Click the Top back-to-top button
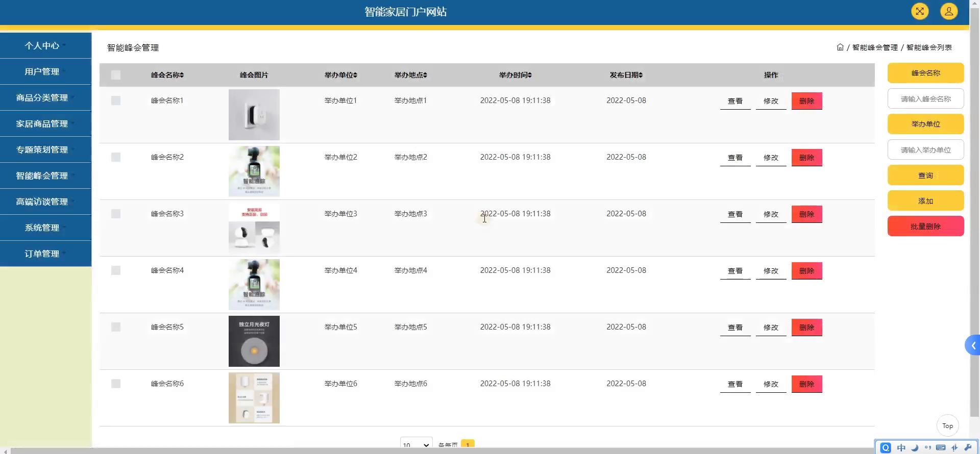 point(947,425)
